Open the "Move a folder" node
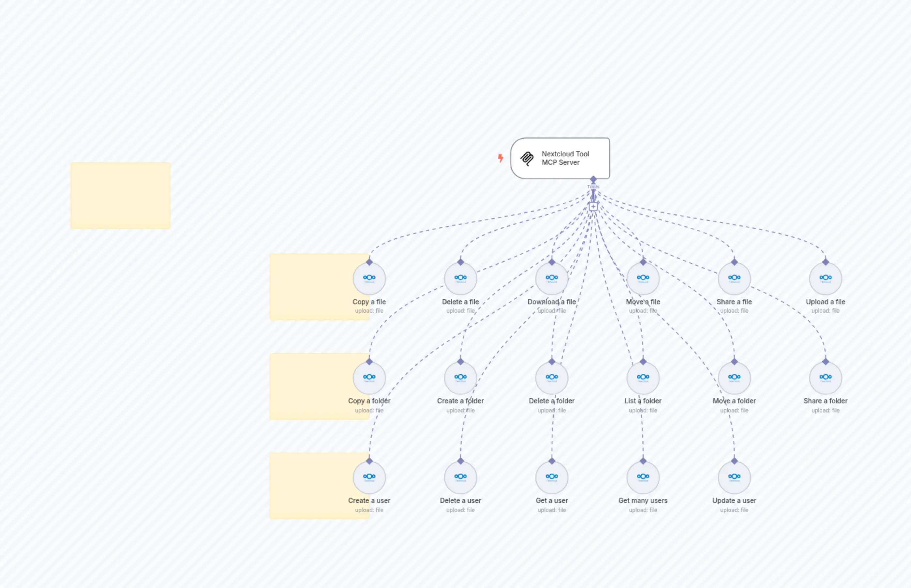The image size is (911, 588). click(x=734, y=378)
